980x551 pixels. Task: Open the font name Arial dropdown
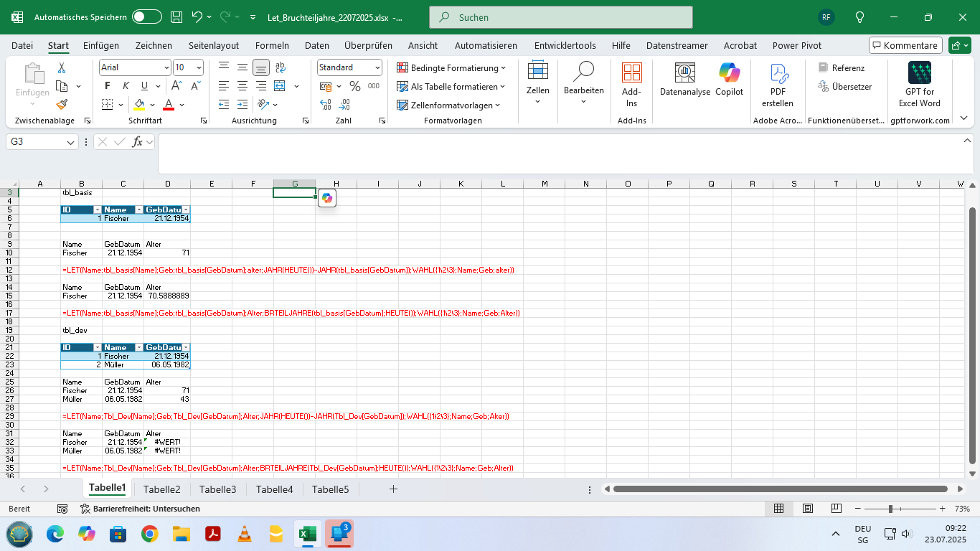coord(167,67)
